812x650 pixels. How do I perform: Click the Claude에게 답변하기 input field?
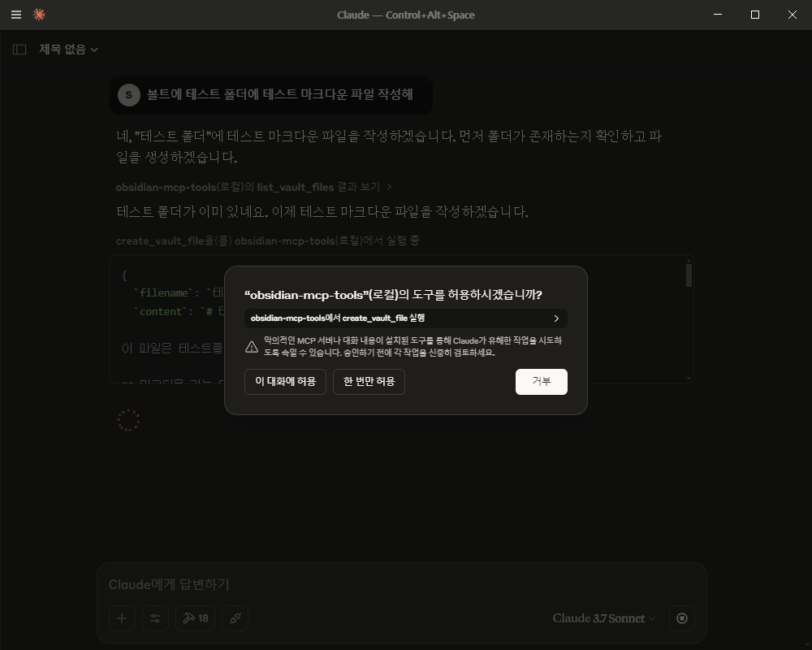tap(401, 584)
